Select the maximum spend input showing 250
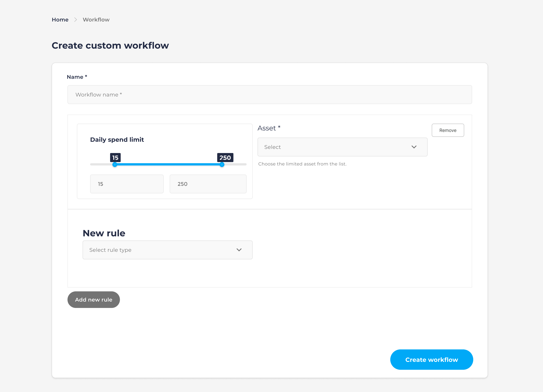Screen dimensions: 543x392 tap(208, 184)
